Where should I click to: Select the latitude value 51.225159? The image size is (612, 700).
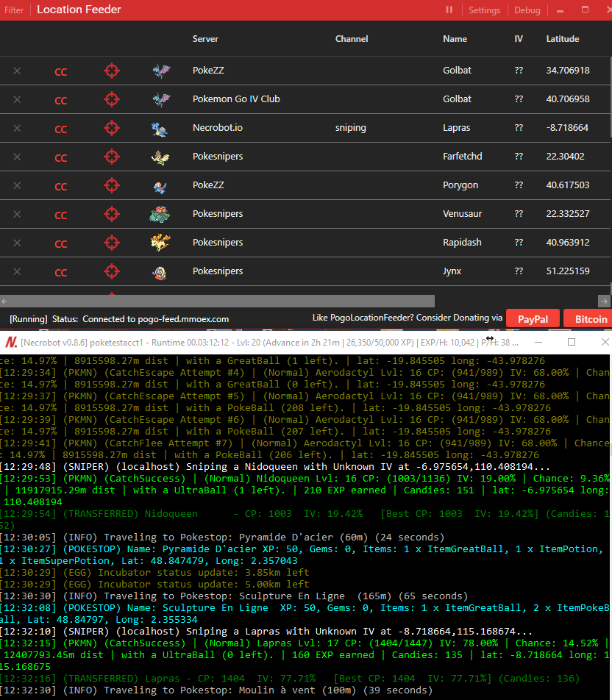568,271
